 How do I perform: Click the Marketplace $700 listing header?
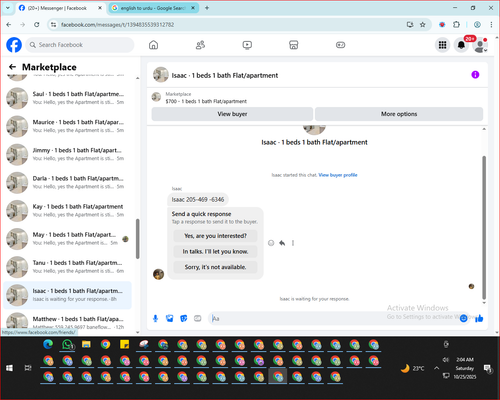pos(206,98)
